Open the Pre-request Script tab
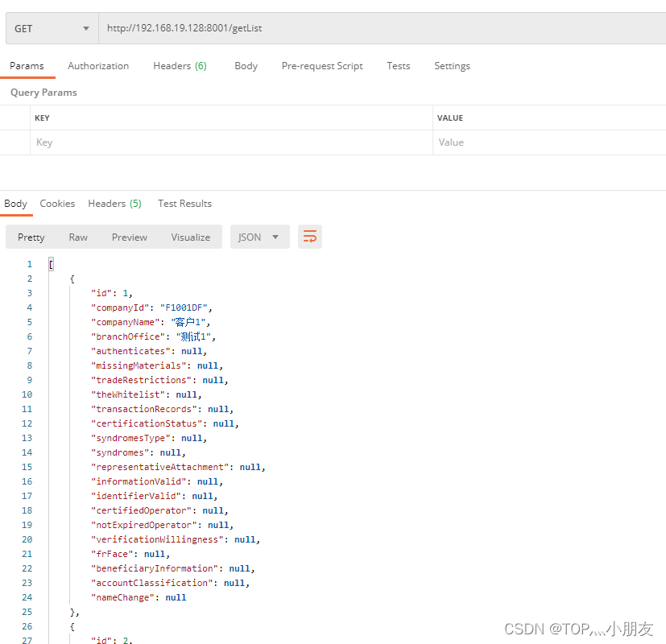 [322, 66]
